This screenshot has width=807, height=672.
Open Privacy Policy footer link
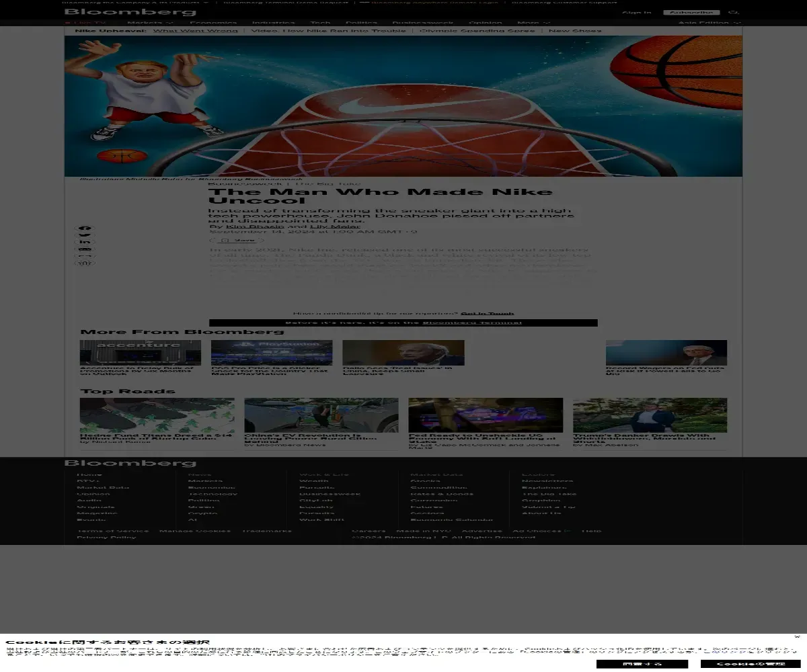(106, 538)
